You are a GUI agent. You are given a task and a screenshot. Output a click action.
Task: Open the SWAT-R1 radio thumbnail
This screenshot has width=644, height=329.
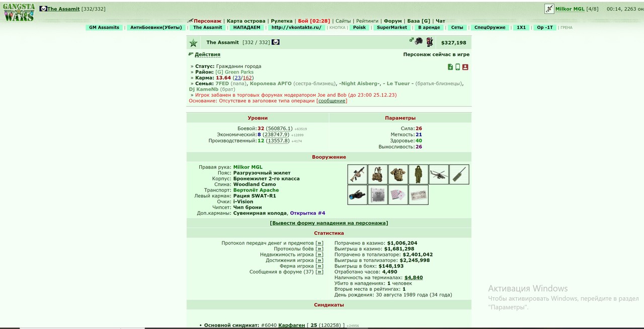point(459,174)
